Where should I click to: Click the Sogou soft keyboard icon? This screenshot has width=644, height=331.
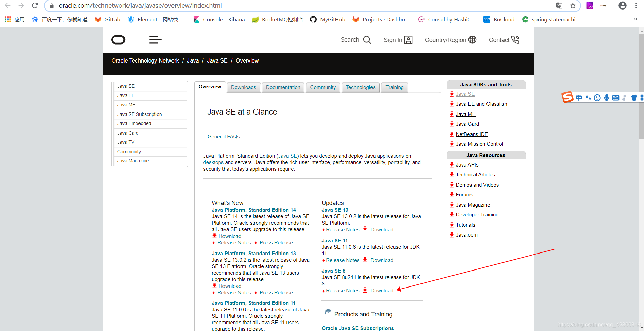[x=616, y=98]
